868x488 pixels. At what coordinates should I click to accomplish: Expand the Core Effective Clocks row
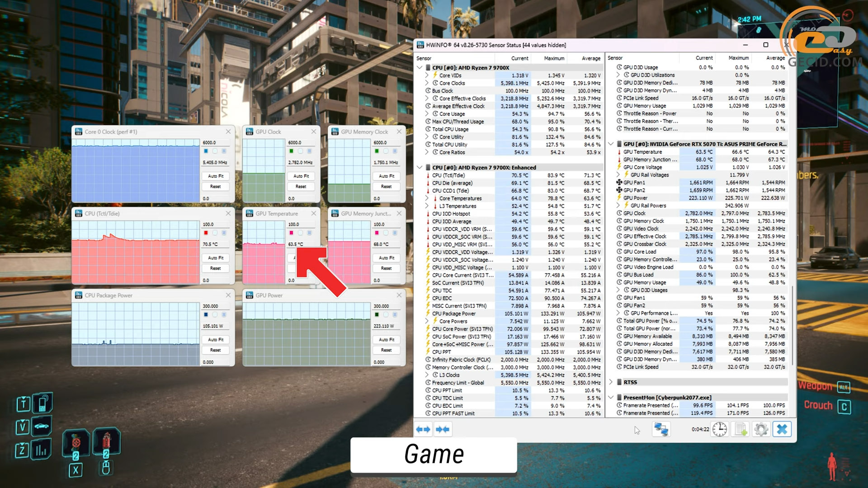[427, 98]
